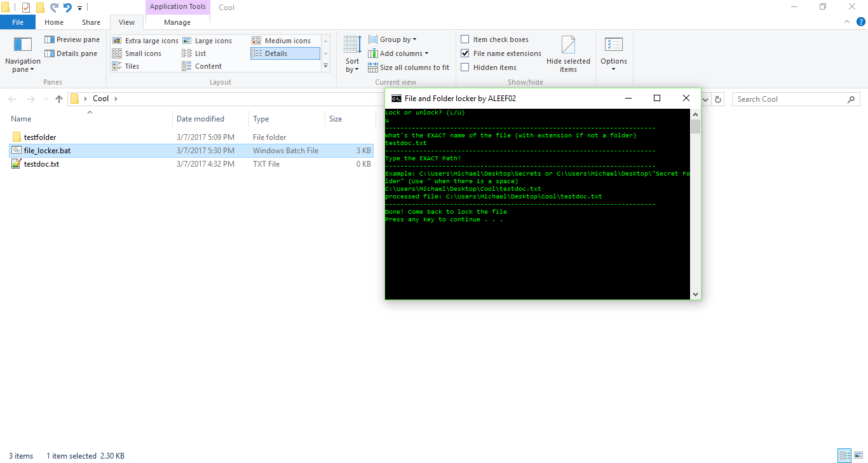This screenshot has width=868, height=463.
Task: Sort by Date modified column header
Action: point(210,119)
